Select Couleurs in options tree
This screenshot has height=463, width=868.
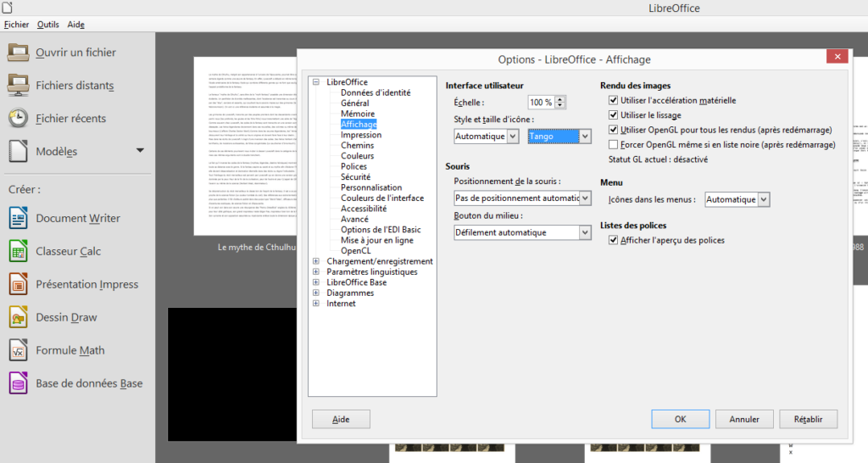[357, 156]
